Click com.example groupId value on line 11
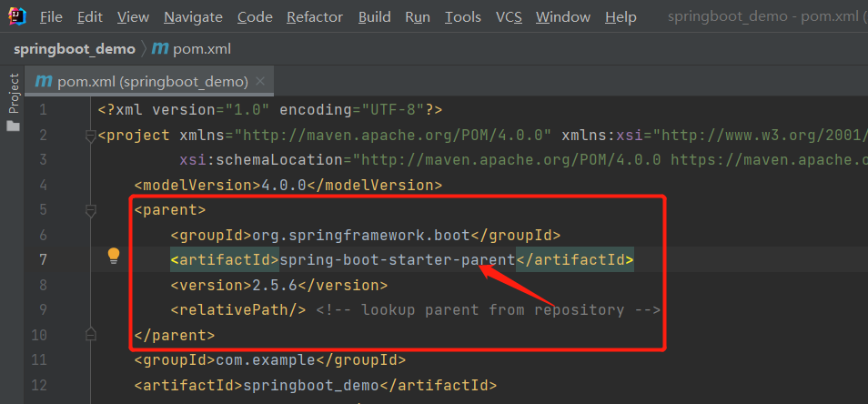 coord(265,360)
